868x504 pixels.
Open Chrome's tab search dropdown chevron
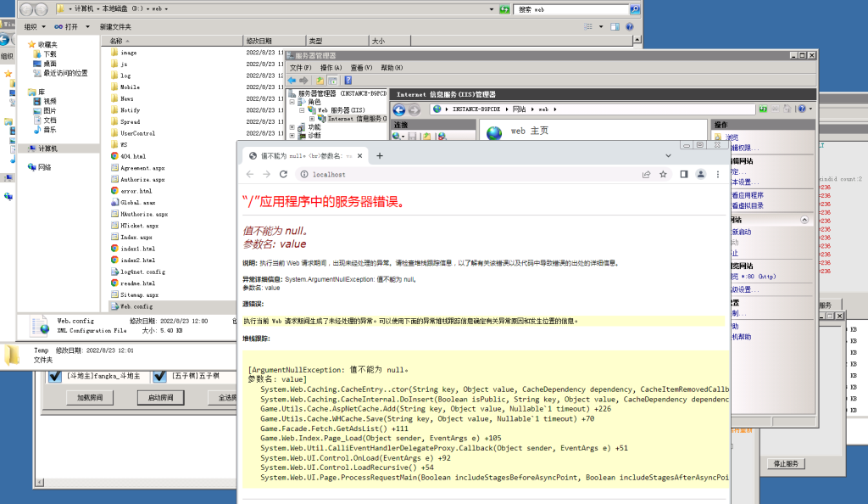tap(669, 156)
